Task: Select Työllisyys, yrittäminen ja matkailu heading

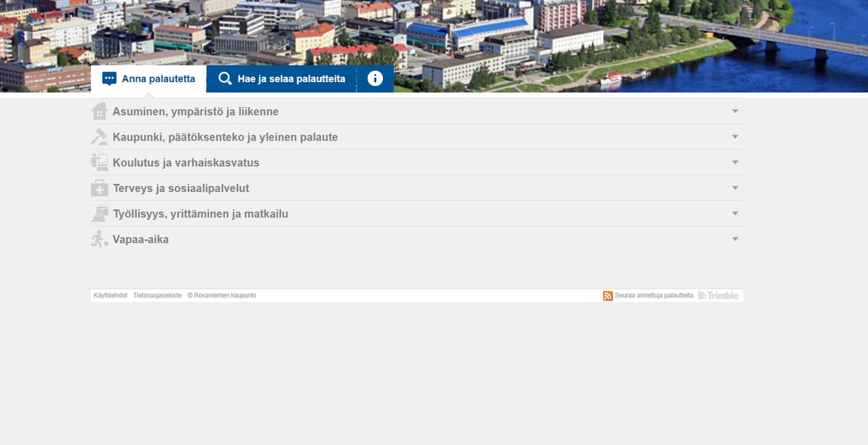Action: [201, 214]
